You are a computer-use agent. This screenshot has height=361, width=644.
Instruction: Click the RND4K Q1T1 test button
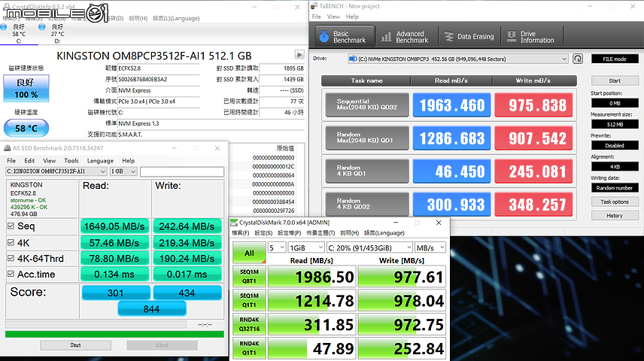[249, 348]
